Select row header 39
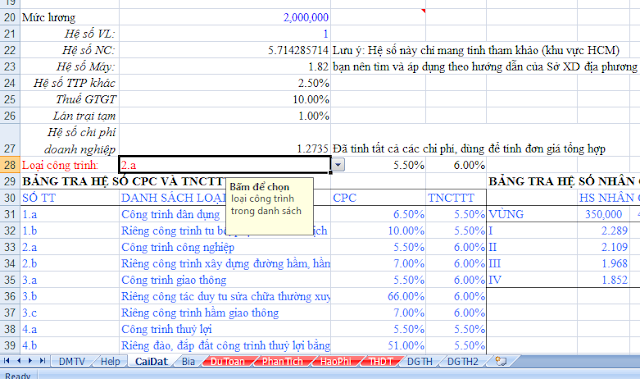The image size is (640, 379). (10, 346)
